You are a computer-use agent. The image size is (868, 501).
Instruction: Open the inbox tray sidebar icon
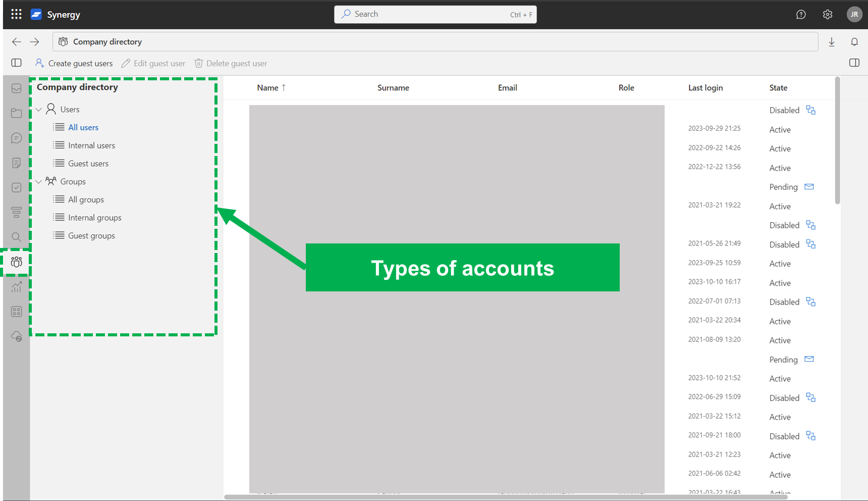click(x=16, y=88)
